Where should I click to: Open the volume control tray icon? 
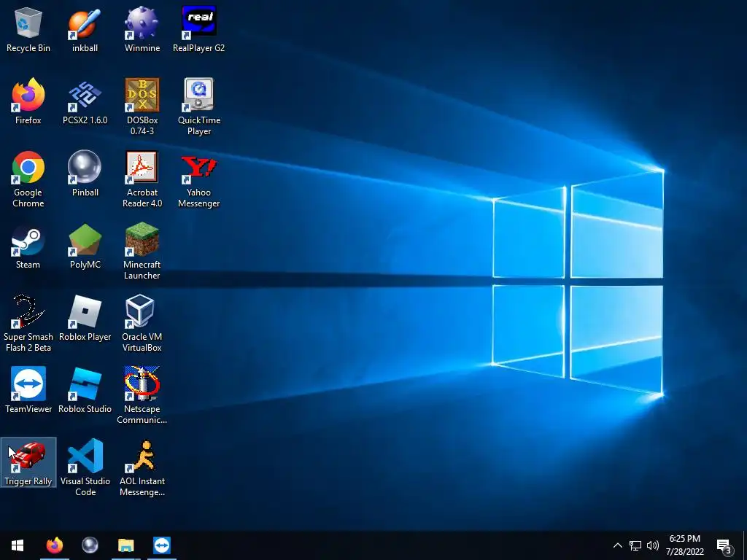click(653, 545)
